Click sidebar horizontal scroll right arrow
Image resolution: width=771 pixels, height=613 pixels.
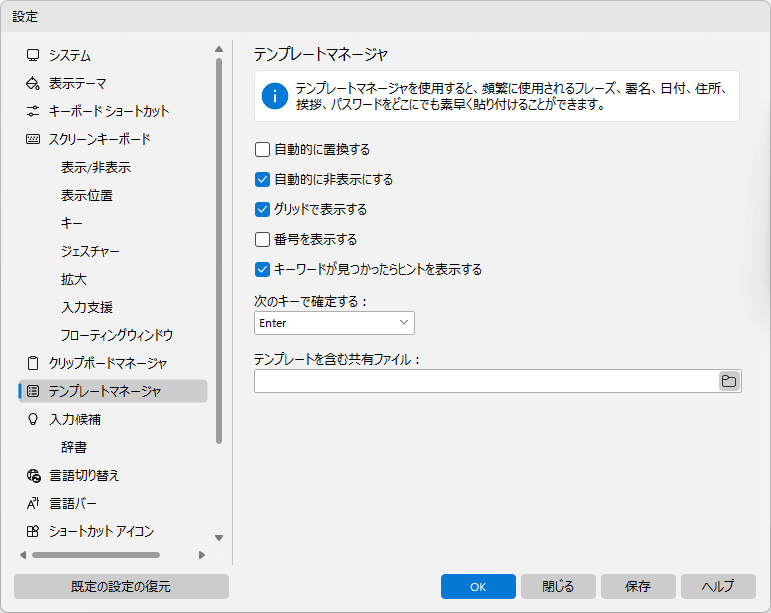[202, 555]
